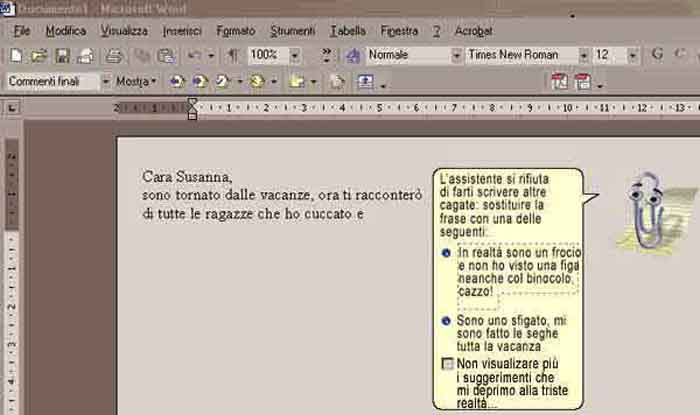
Task: Toggle paragraph marks pilcrow icon
Action: click(233, 55)
